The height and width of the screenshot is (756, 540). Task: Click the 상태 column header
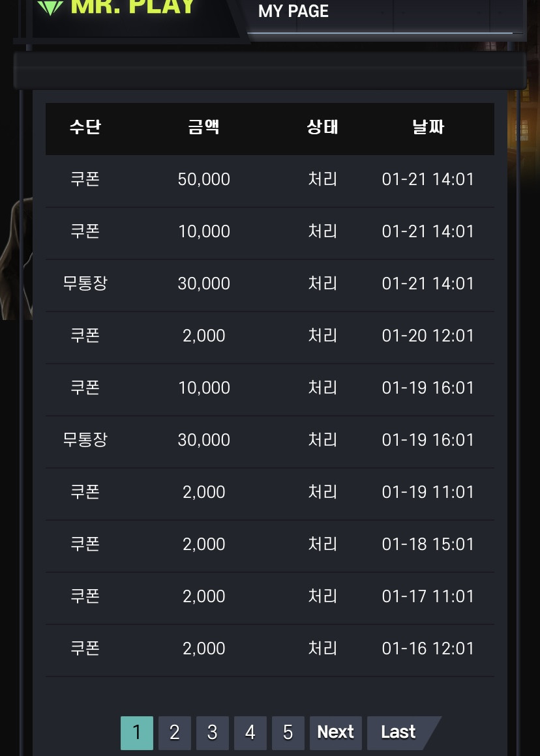[x=322, y=127]
